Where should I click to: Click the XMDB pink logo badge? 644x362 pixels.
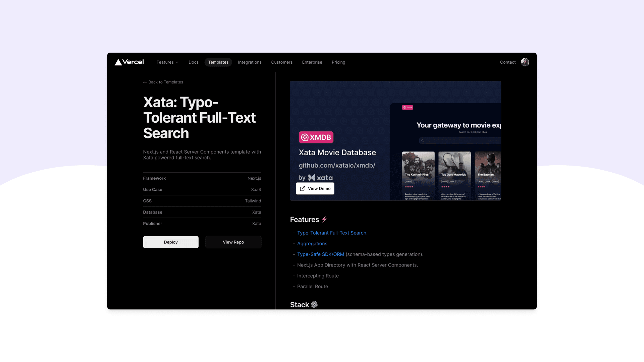(316, 137)
